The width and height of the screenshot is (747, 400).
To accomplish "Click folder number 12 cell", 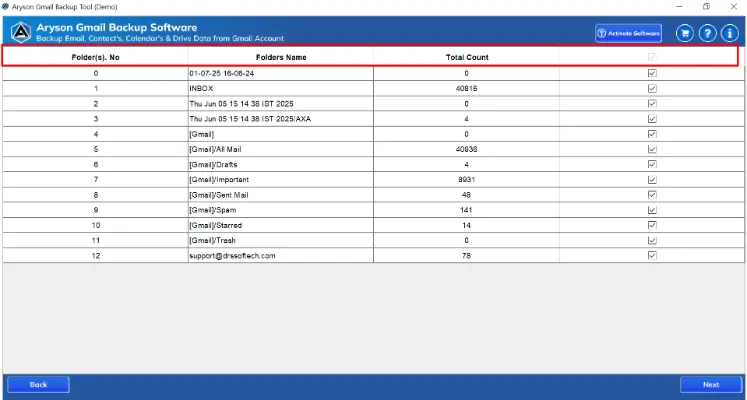I will click(x=95, y=256).
